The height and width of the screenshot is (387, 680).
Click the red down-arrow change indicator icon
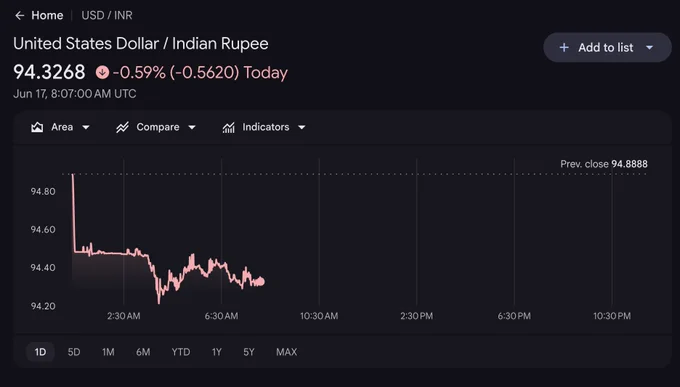pyautogui.click(x=102, y=72)
